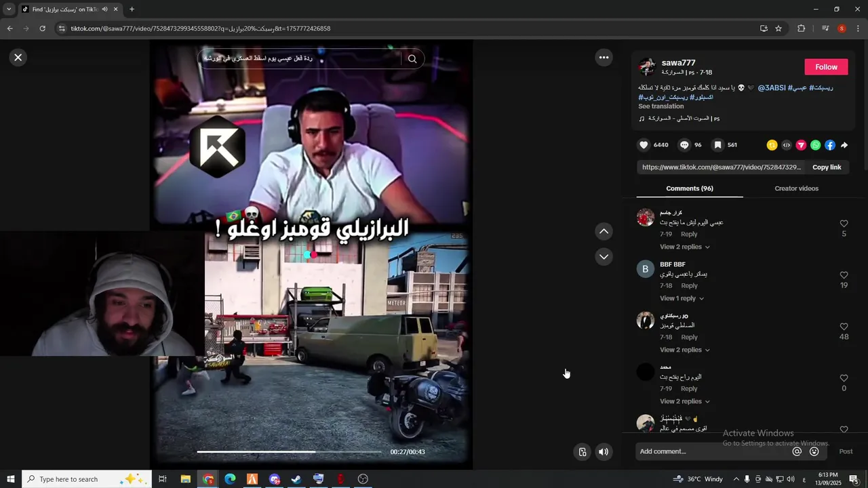The width and height of the screenshot is (868, 488).
Task: Show hidden system tray icons
Action: 736,479
